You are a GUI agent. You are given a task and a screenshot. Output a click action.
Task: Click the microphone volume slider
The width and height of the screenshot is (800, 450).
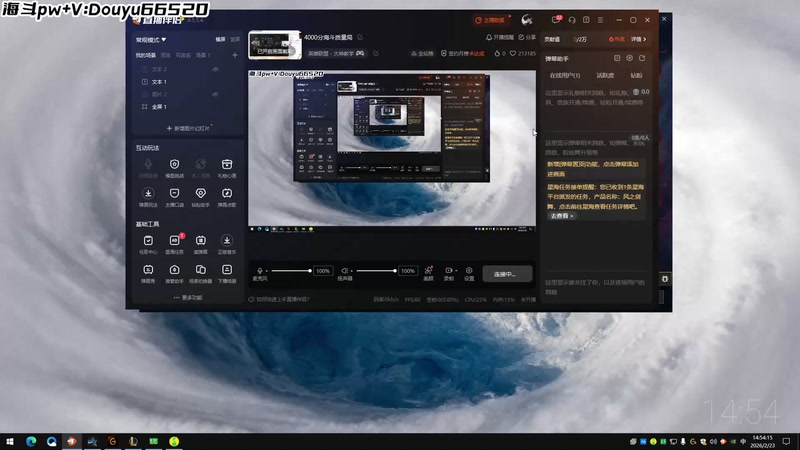[x=291, y=271]
